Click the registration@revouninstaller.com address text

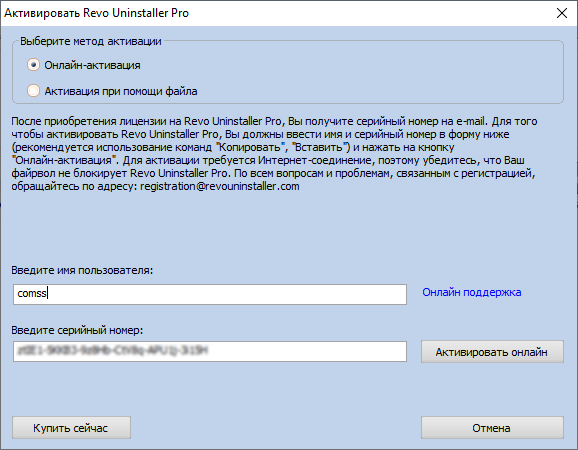pyautogui.click(x=220, y=186)
